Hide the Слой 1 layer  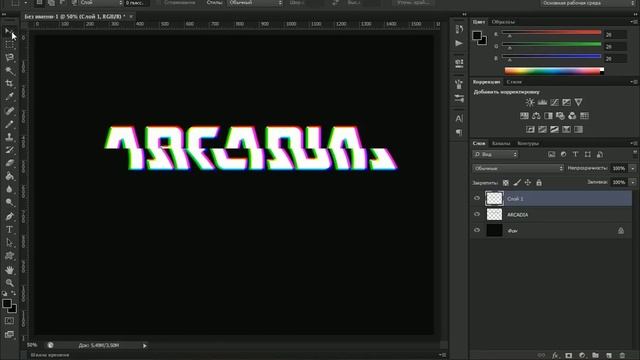477,198
